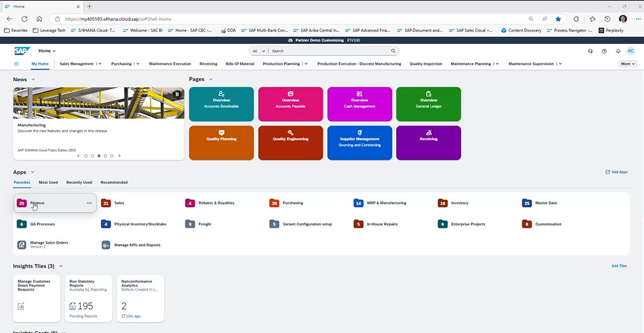Open the notifications bell
Viewport: 644px width, 333px height.
[x=618, y=51]
